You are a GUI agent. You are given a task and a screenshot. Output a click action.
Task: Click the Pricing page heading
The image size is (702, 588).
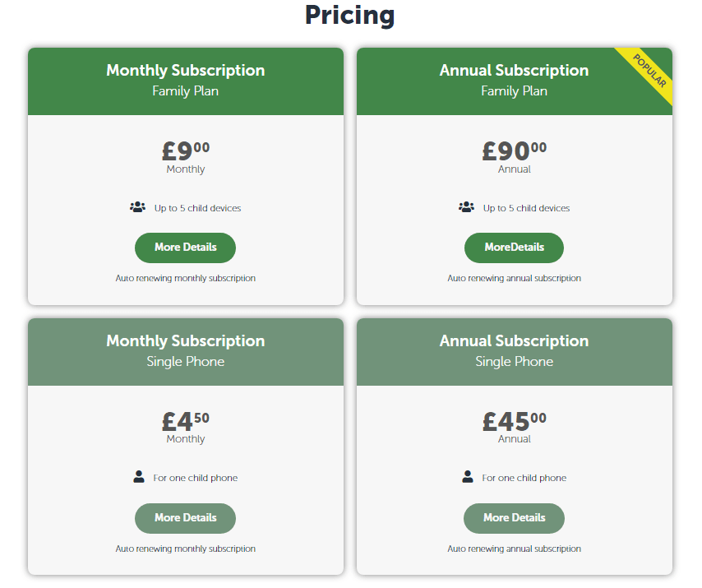349,16
